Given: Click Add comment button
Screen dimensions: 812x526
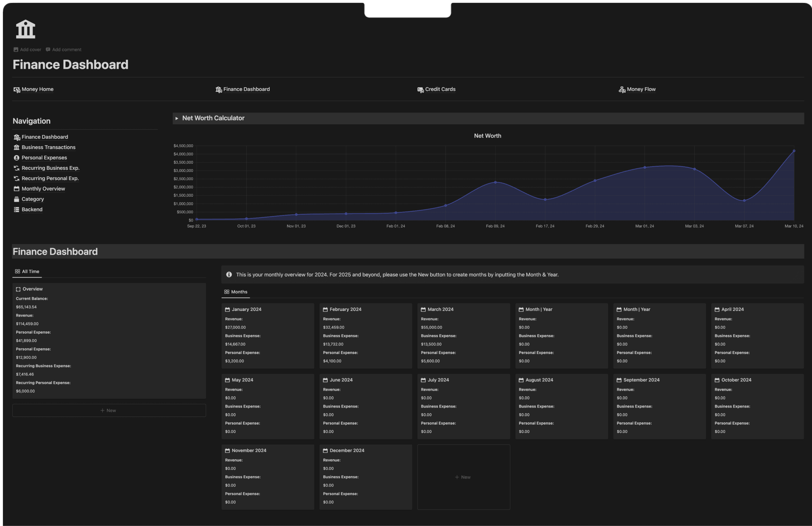Looking at the screenshot, I should [x=64, y=50].
